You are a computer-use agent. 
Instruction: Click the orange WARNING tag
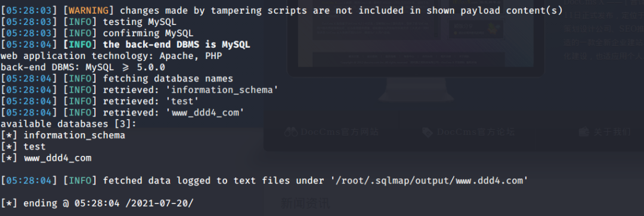(x=88, y=11)
